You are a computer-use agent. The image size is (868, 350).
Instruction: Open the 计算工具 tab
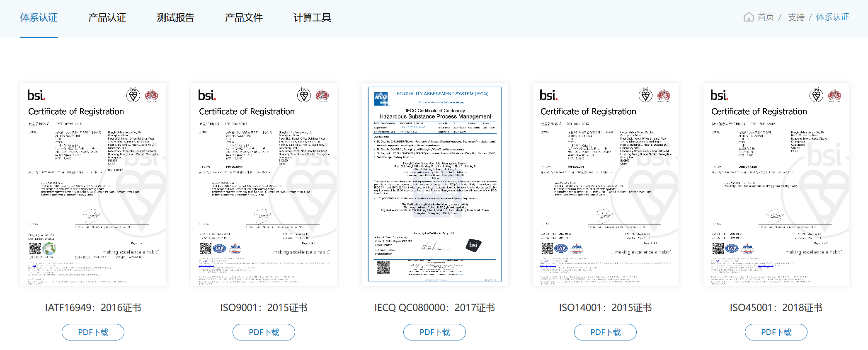click(x=312, y=17)
